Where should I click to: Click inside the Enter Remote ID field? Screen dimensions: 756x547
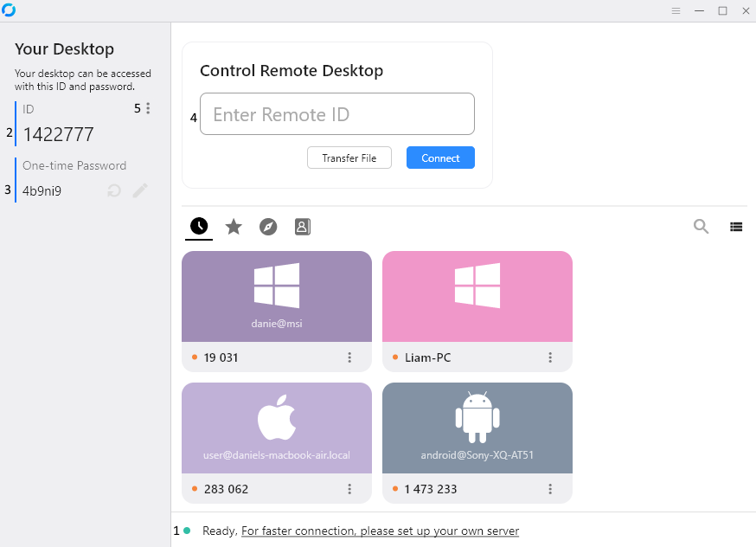click(336, 113)
